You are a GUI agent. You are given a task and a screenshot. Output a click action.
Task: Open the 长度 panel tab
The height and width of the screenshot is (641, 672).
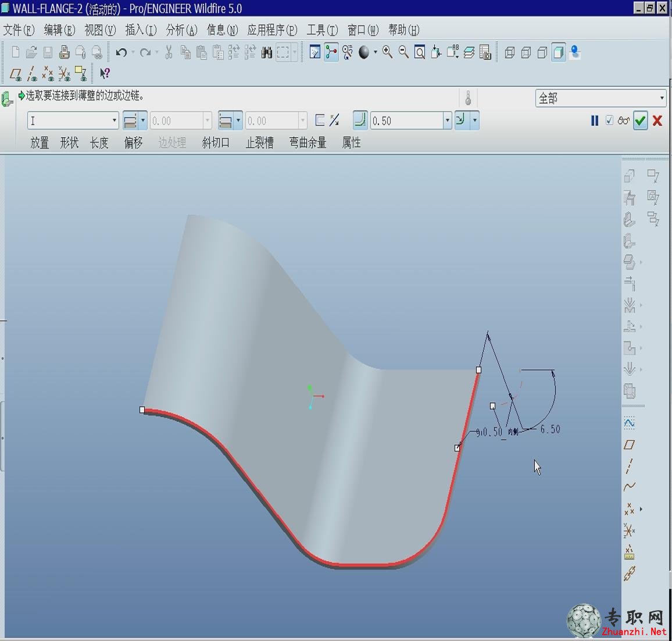point(99,143)
